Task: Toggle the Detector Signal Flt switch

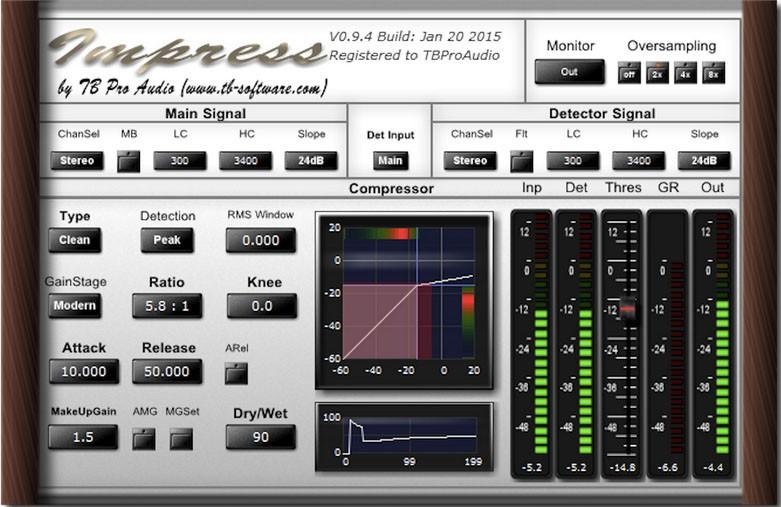Action: coord(522,161)
